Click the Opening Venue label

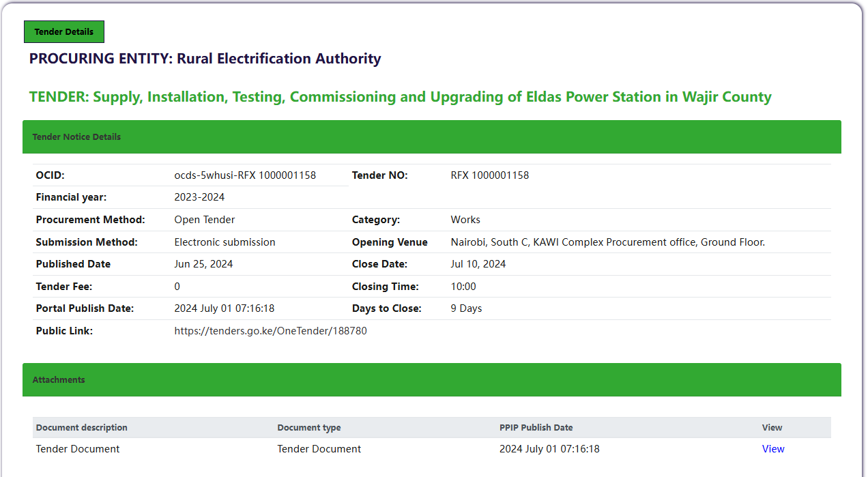pyautogui.click(x=390, y=242)
